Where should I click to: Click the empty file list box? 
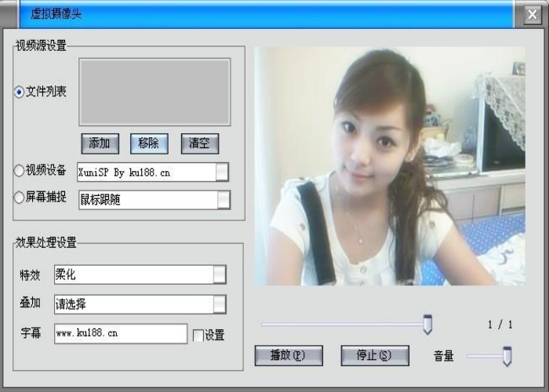point(155,92)
